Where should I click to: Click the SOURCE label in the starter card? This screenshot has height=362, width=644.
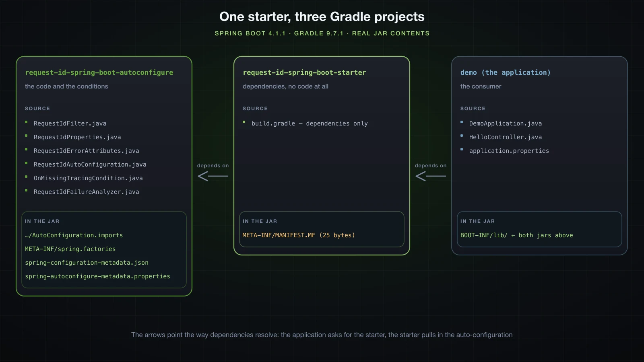(x=255, y=109)
